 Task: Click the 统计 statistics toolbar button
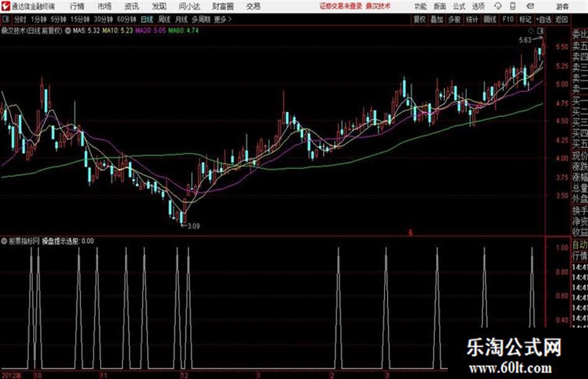click(472, 19)
